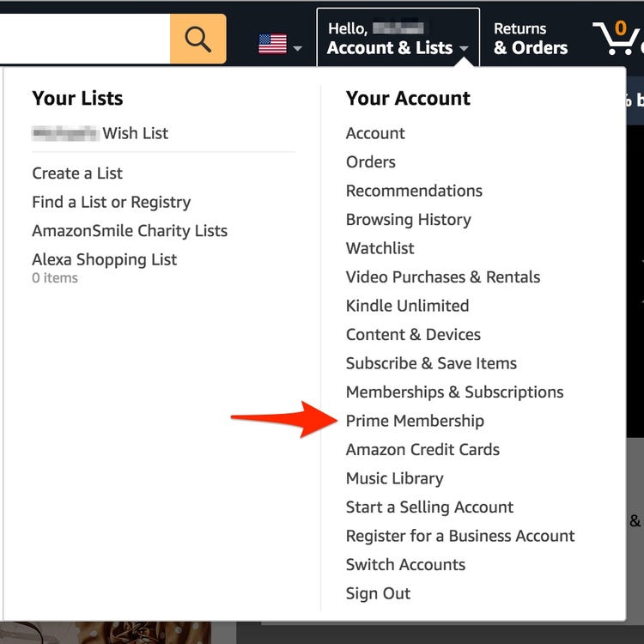
Task: Go to AmazonSmile Charity Lists
Action: 130,231
